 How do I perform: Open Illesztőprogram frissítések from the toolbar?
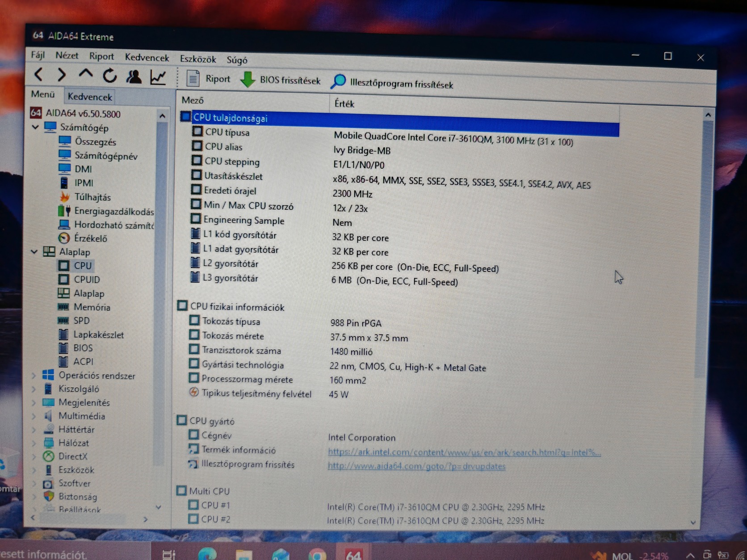coord(392,83)
